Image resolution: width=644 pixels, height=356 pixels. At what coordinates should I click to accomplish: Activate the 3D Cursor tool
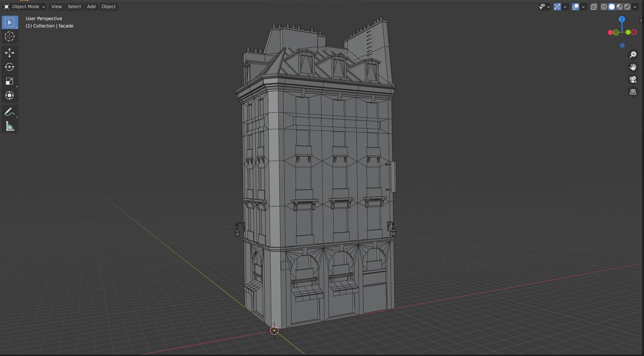(x=10, y=37)
